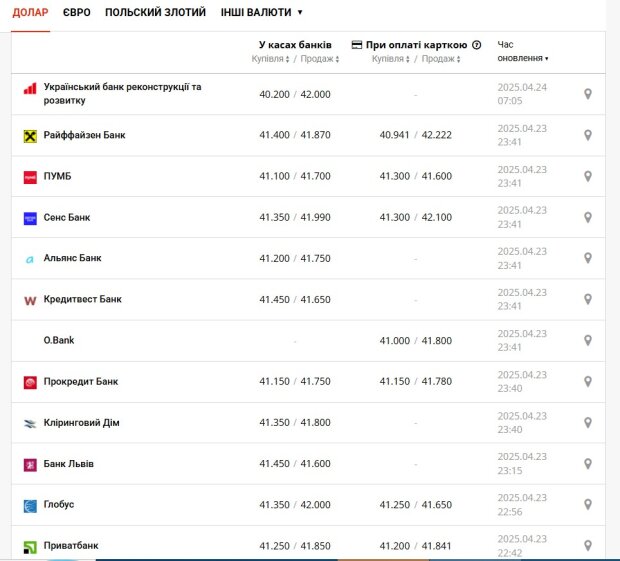Open Кредитвест Банк link
Image resolution: width=620 pixels, height=561 pixels.
click(x=83, y=299)
